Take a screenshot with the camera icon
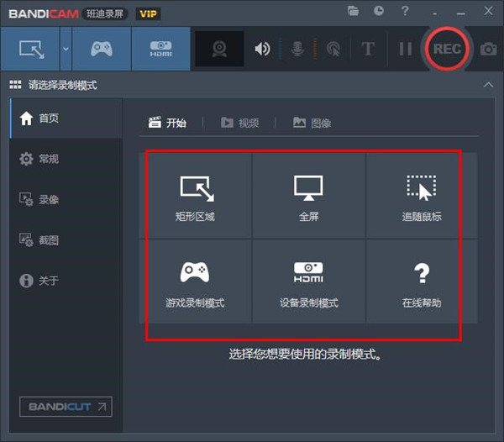504x442 pixels. (489, 49)
